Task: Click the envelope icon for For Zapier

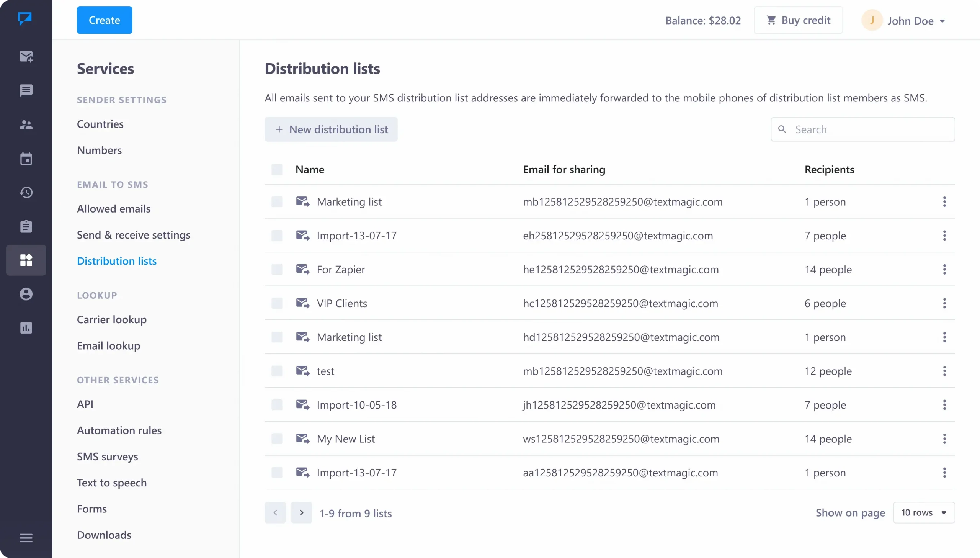Action: click(x=302, y=268)
